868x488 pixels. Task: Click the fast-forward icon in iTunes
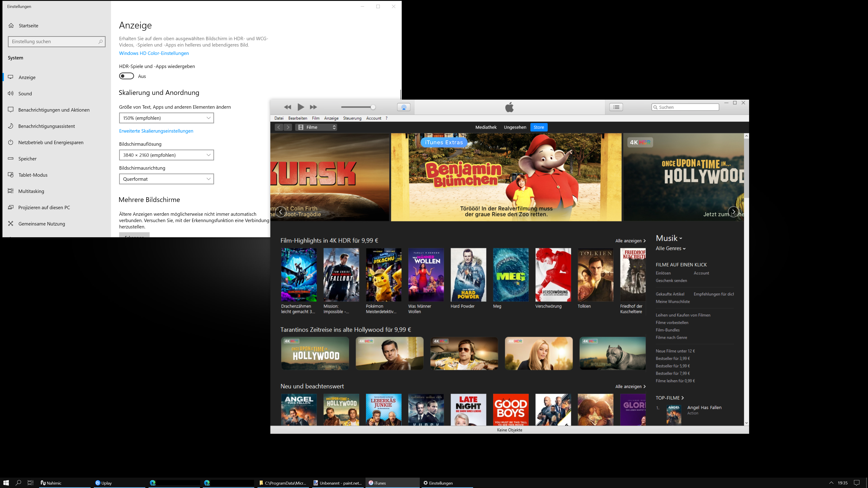313,107
